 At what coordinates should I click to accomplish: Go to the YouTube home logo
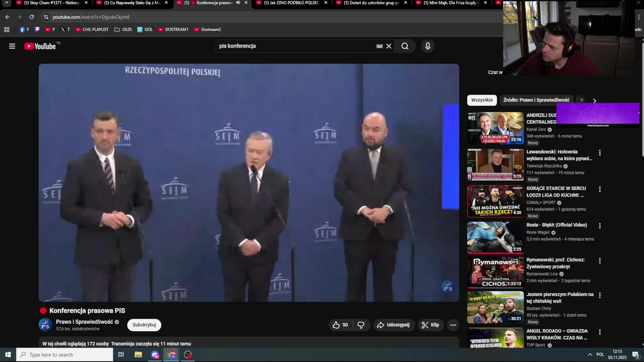40,46
